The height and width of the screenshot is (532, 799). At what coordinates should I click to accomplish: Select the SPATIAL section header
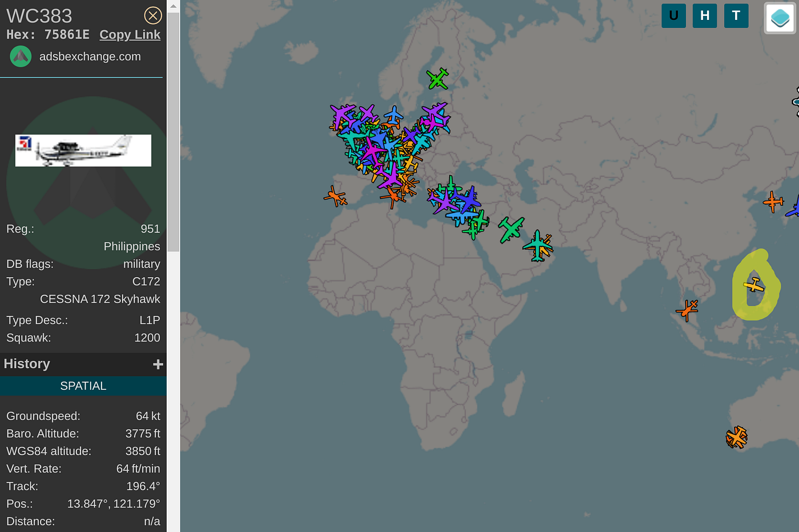click(83, 386)
